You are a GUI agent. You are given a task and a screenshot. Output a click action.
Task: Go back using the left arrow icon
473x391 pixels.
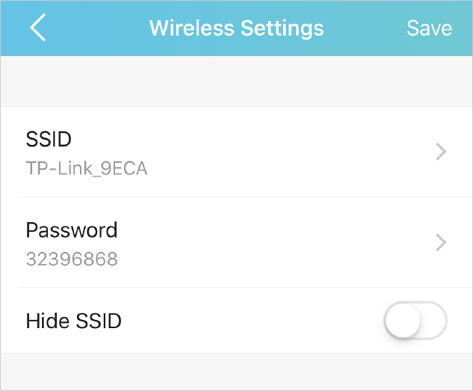38,27
